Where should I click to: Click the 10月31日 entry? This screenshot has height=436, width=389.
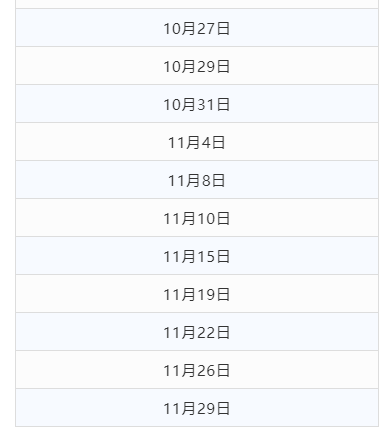[x=197, y=104]
